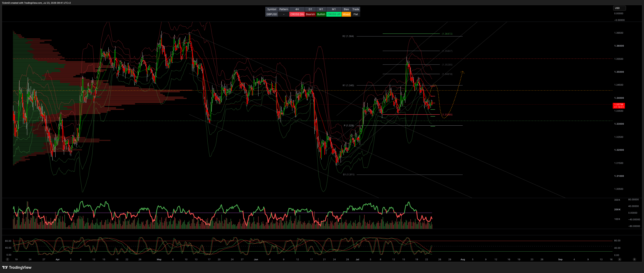Click the Aug label on time axis
Screen dimensions: 644x273
pos(463,259)
